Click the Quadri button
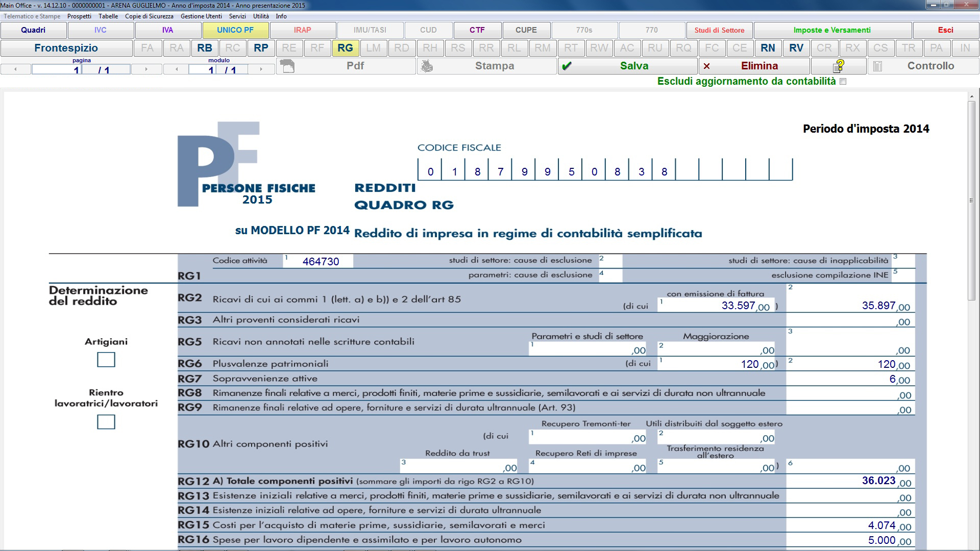Image resolution: width=980 pixels, height=551 pixels. 33,30
